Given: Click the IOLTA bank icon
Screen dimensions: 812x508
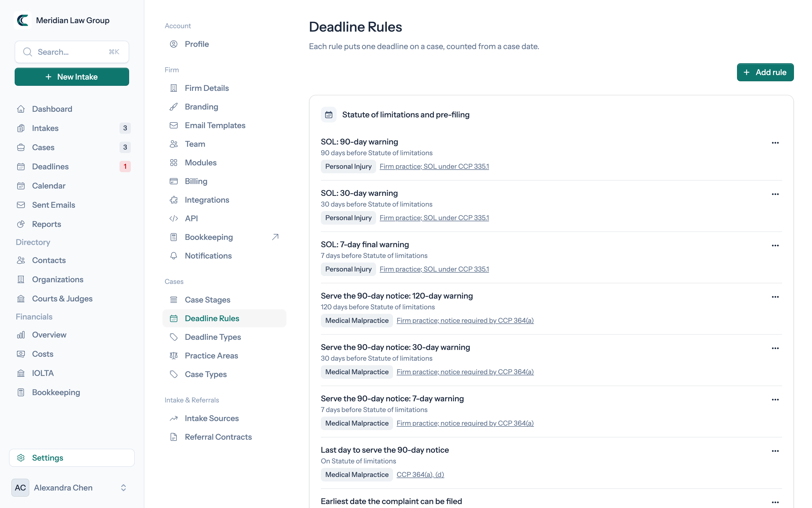Looking at the screenshot, I should coord(21,373).
